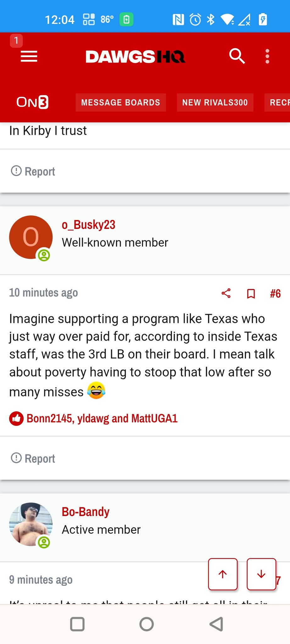
Task: Open Bo-Bandy username link
Action: click(86, 512)
